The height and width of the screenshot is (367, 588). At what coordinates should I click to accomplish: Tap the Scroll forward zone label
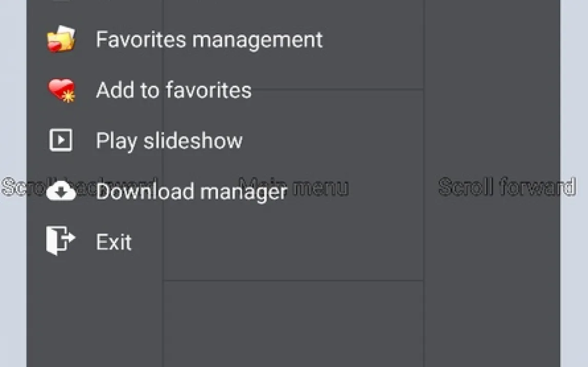coord(506,187)
